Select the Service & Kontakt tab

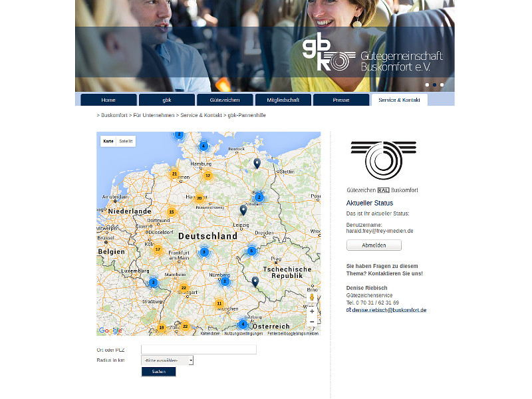[x=400, y=100]
